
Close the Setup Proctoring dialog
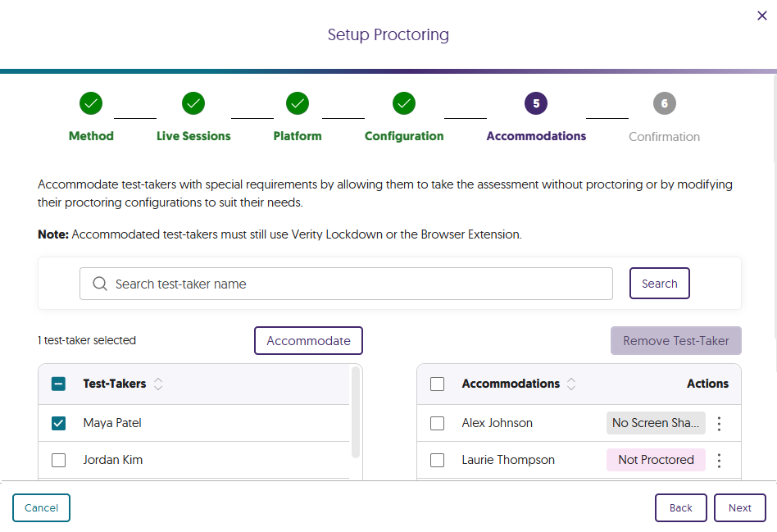point(762,16)
